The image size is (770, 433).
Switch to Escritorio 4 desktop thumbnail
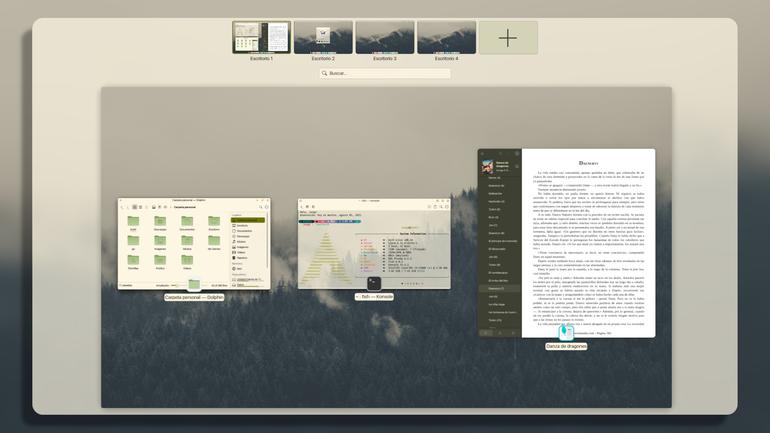[446, 37]
